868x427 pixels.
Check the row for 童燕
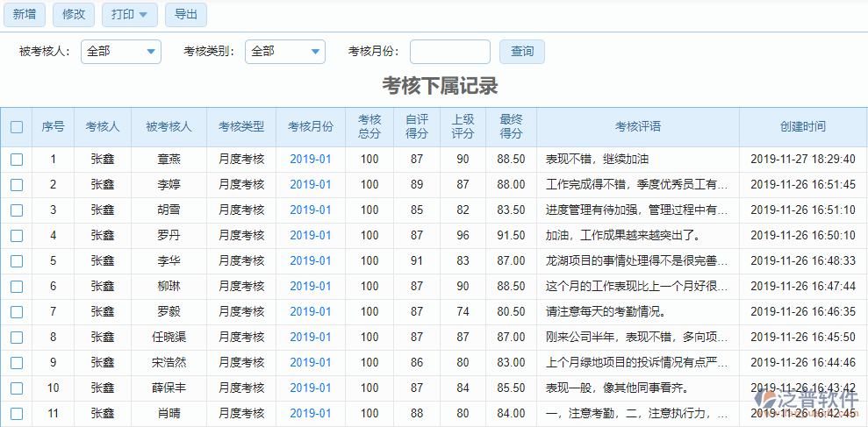pyautogui.click(x=17, y=160)
